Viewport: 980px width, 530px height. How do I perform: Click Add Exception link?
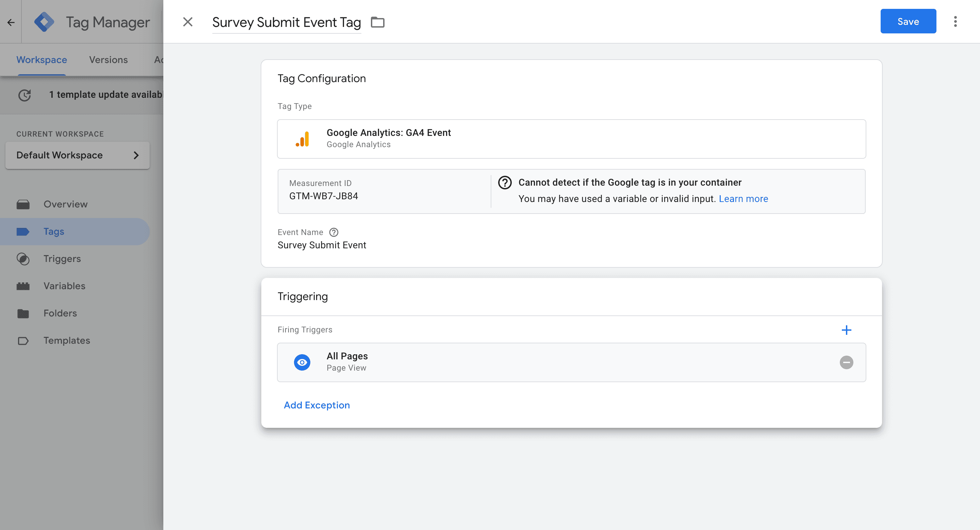[316, 405]
